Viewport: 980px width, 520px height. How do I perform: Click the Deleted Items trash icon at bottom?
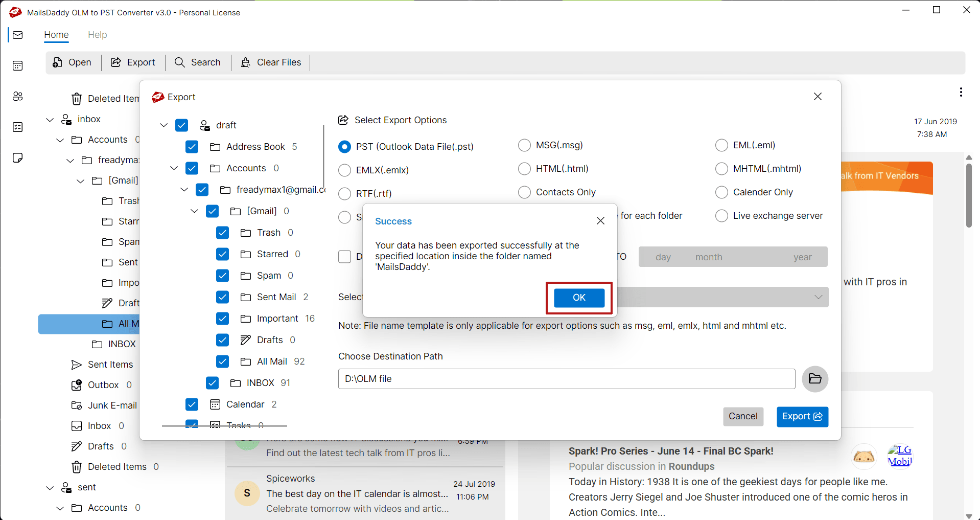(x=77, y=467)
